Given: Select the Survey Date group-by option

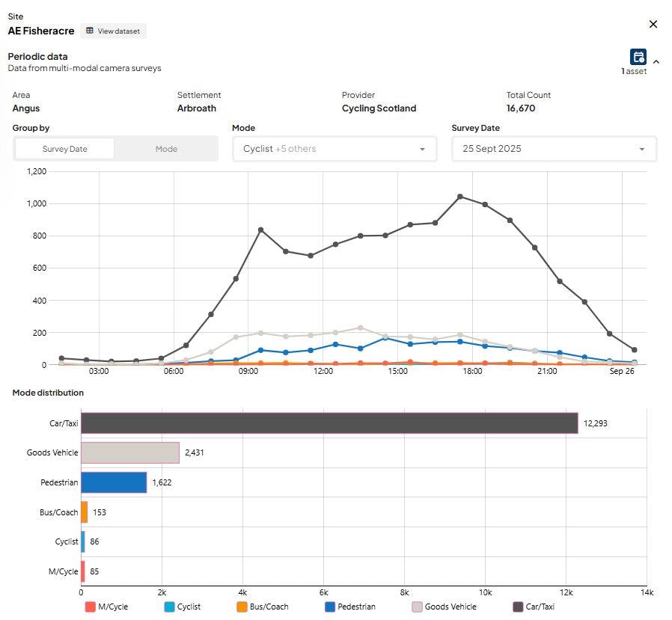Looking at the screenshot, I should (64, 149).
